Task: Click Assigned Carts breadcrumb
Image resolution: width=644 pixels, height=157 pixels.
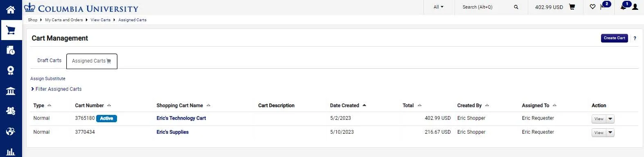Action: click(132, 20)
